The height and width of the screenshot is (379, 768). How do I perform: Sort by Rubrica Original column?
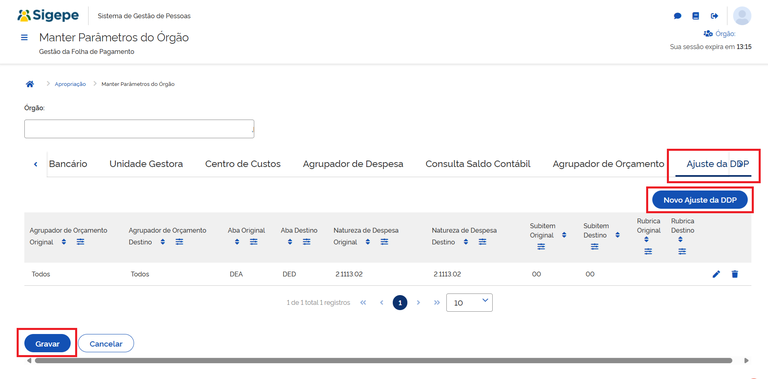coord(647,239)
